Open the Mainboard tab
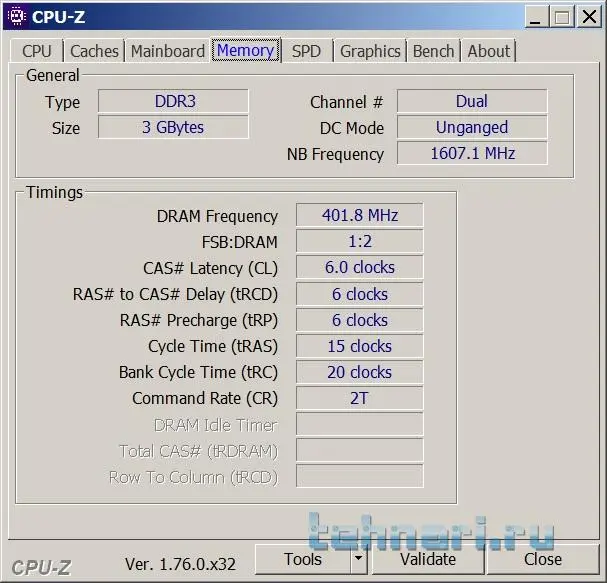 [x=168, y=51]
